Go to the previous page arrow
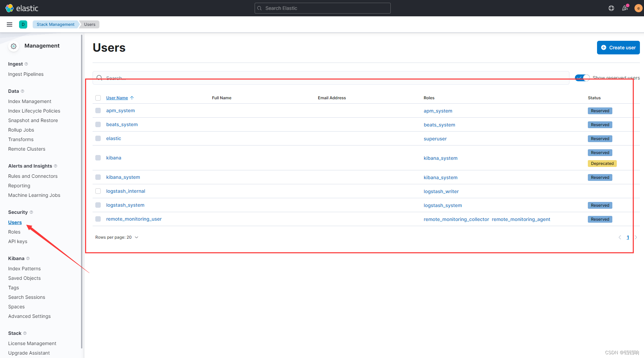This screenshot has width=644, height=358. point(620,237)
